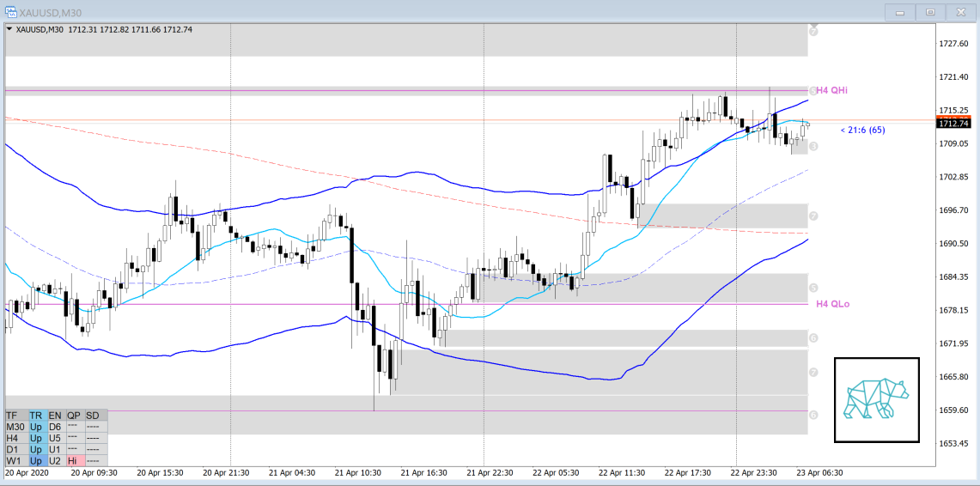Click the bear logo thumbnail
The width and height of the screenshot is (980, 486).
[876, 400]
